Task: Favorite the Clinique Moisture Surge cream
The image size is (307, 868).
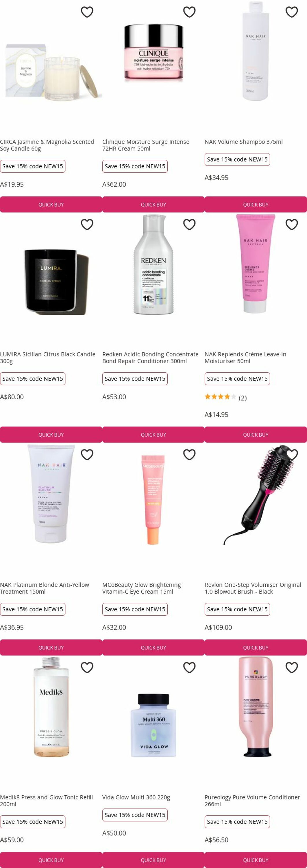Action: tap(189, 12)
